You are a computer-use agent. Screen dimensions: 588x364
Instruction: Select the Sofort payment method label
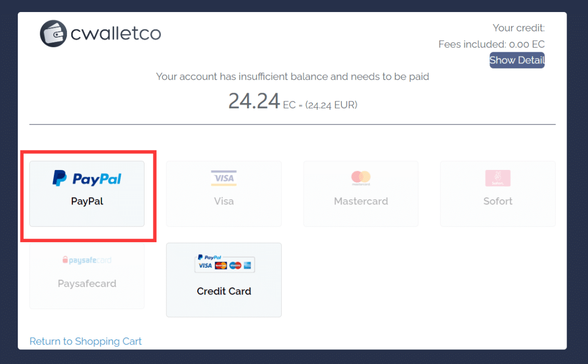(498, 201)
